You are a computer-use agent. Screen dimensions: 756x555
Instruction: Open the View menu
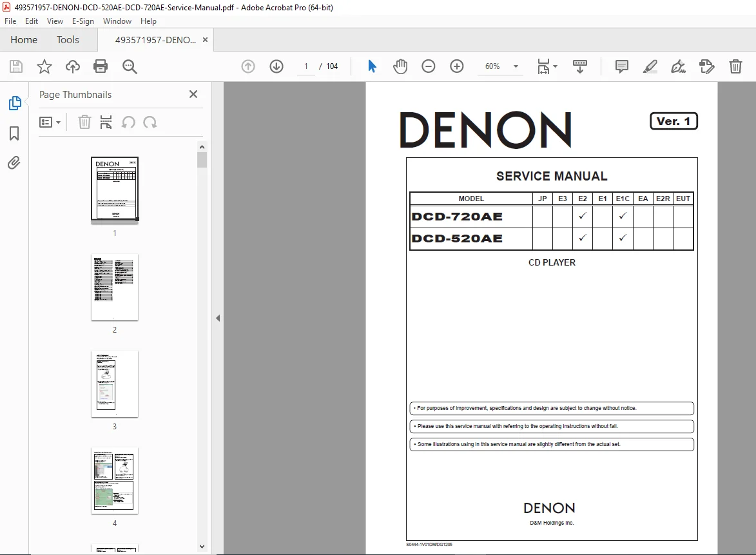click(x=55, y=21)
